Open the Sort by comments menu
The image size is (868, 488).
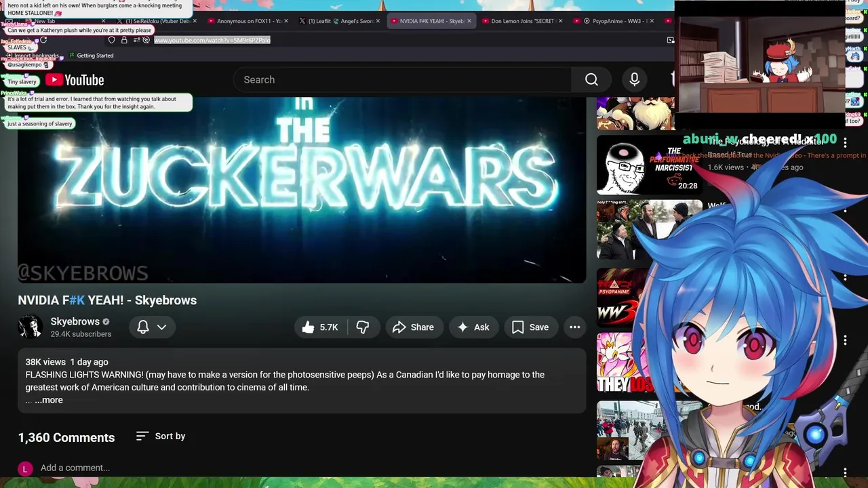tap(161, 436)
